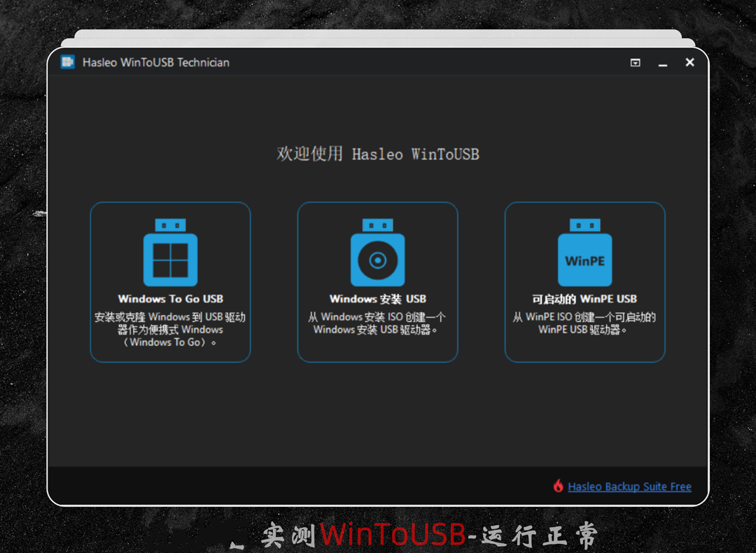Screen dimensions: 756x553
Task: Select the 'Windows 安装 USB' heading
Action: point(377,299)
